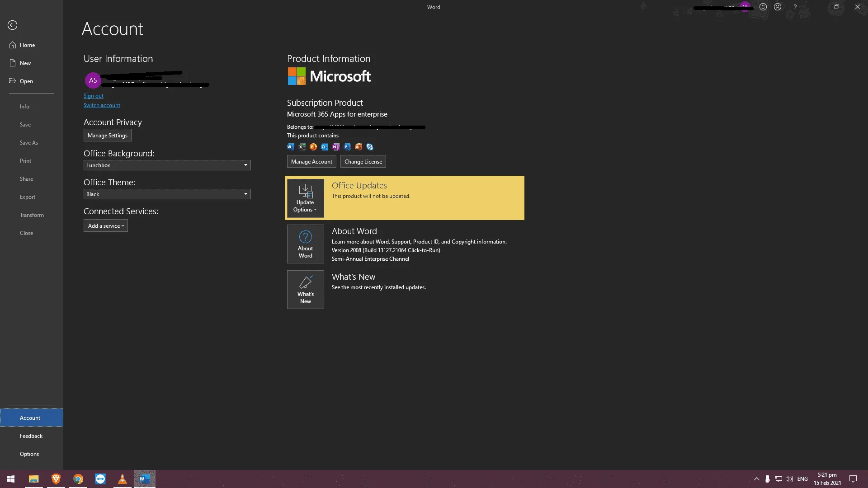Viewport: 868px width, 488px height.
Task: Click the Change License button
Action: pos(363,162)
